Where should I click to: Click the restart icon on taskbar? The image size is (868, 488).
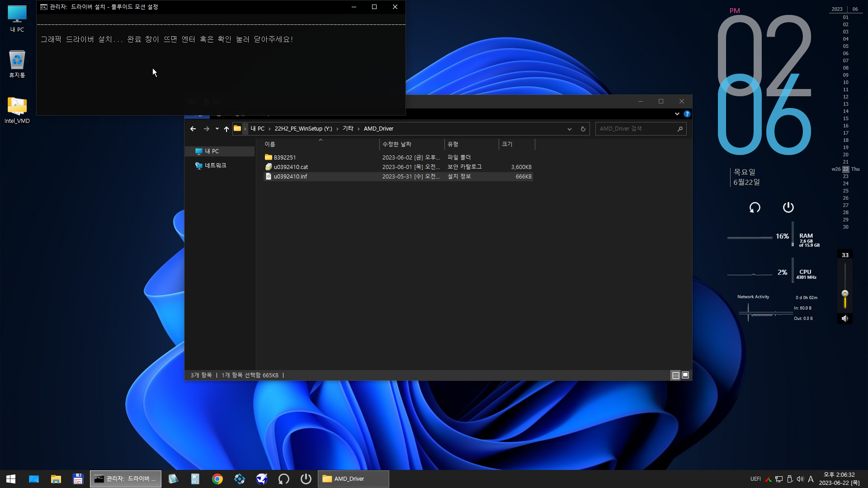point(284,479)
